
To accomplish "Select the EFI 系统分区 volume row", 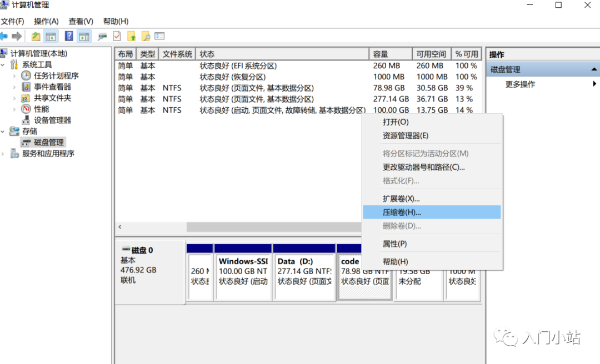I will [x=298, y=66].
